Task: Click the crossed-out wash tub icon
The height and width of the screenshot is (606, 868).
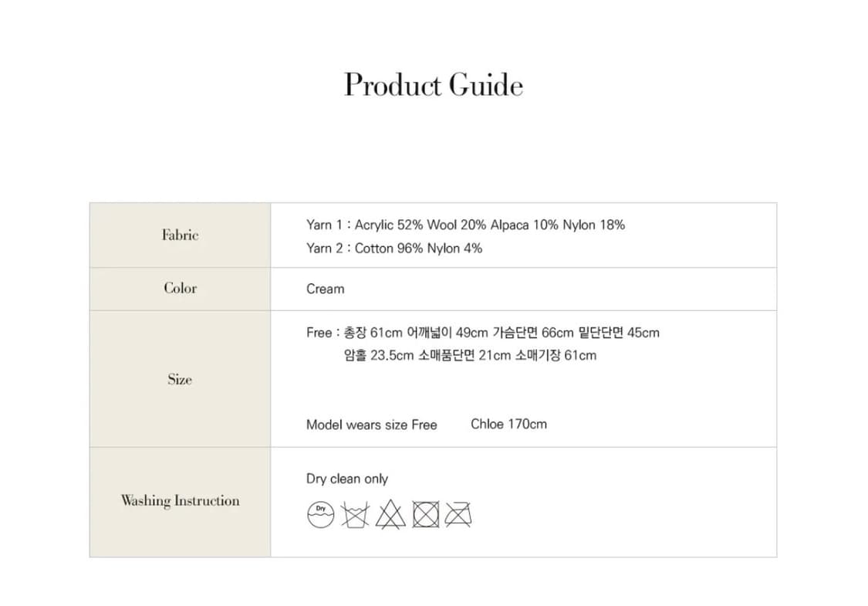Action: (355, 514)
